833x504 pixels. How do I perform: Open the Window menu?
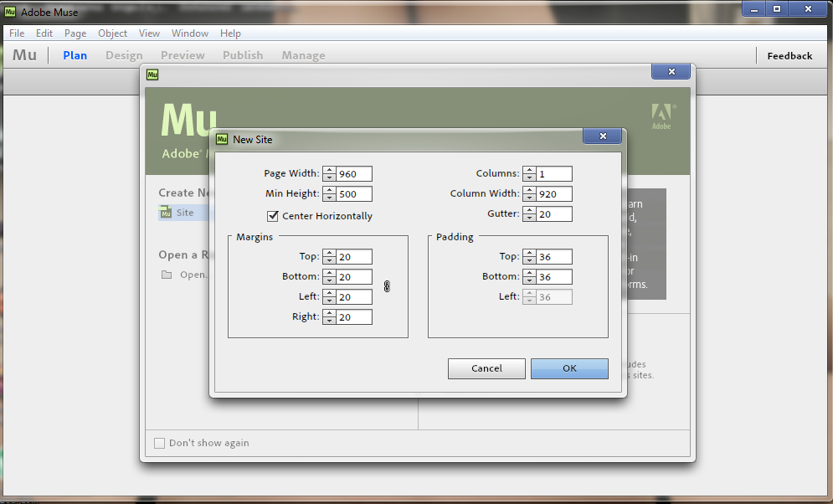[190, 33]
